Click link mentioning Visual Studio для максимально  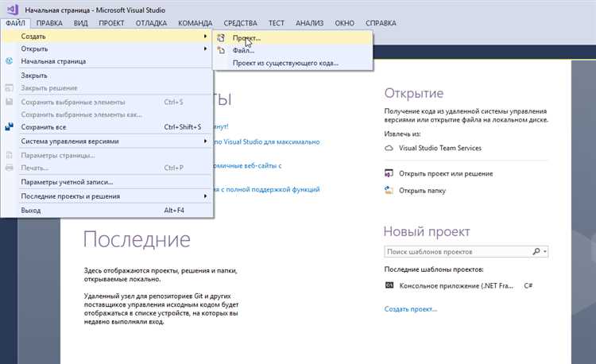pyautogui.click(x=267, y=141)
